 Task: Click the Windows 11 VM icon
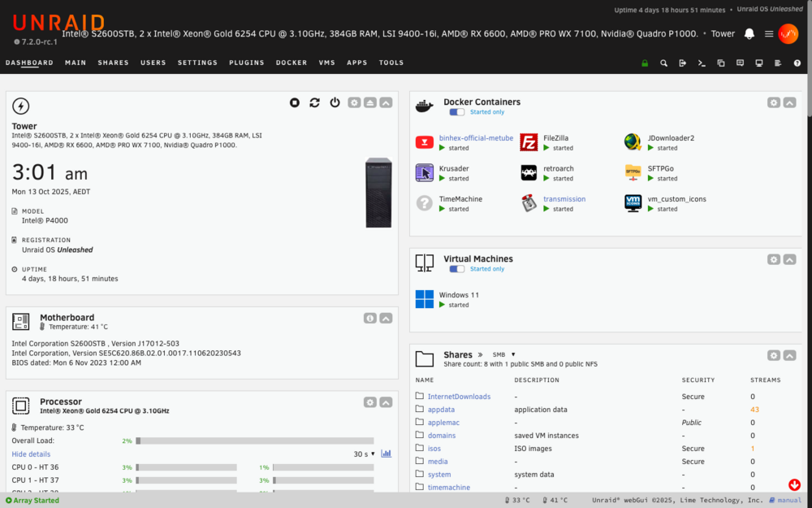pos(425,299)
